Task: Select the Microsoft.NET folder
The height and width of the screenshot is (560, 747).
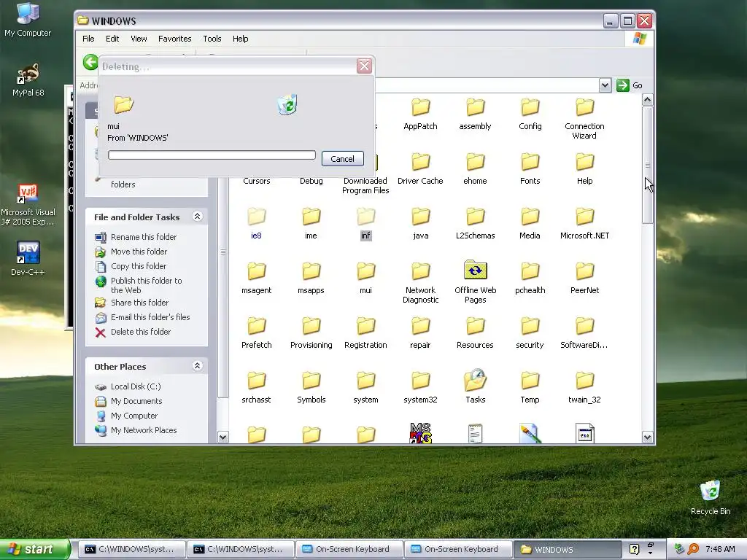Action: (584, 224)
